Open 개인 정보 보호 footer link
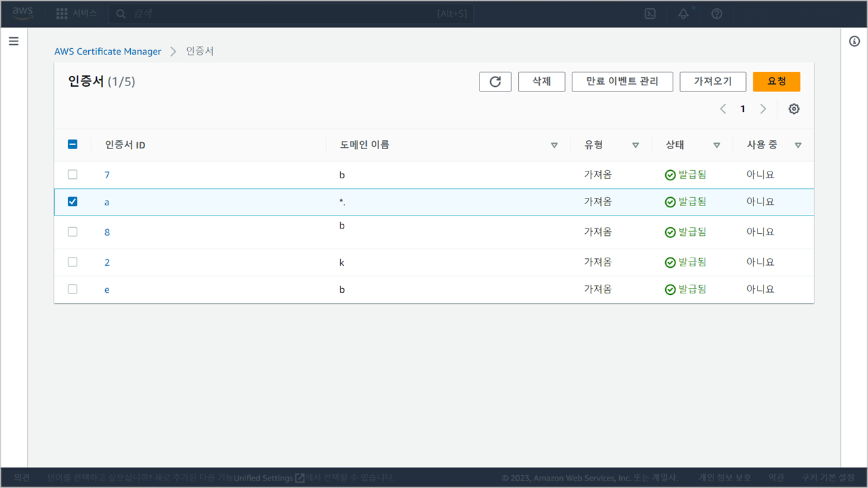868x488 pixels. 725,478
